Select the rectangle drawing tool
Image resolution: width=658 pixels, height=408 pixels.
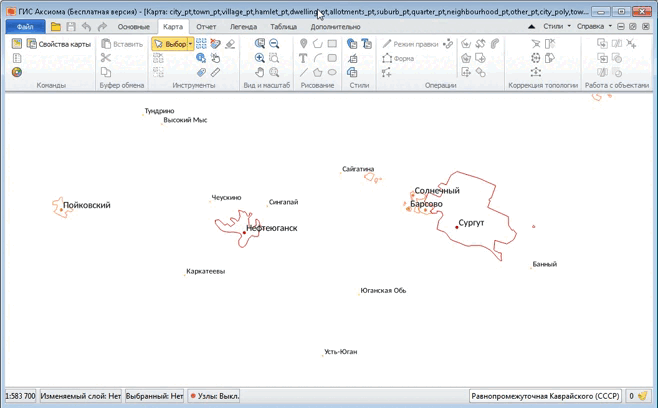(332, 44)
